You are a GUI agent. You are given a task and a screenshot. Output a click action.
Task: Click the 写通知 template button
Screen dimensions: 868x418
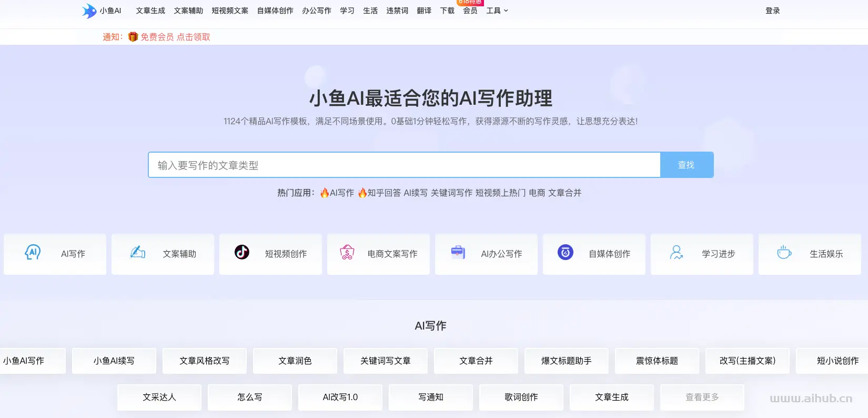pos(431,397)
